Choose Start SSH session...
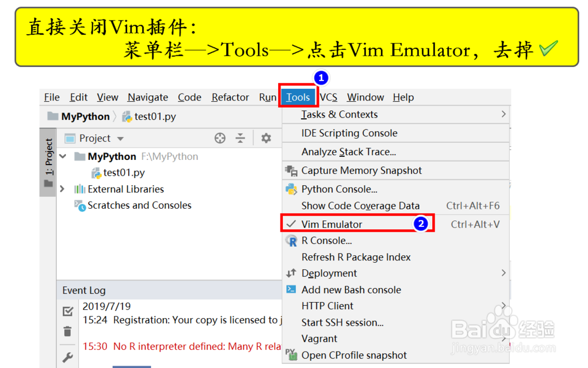This screenshot has height=368, width=588. coord(396,322)
